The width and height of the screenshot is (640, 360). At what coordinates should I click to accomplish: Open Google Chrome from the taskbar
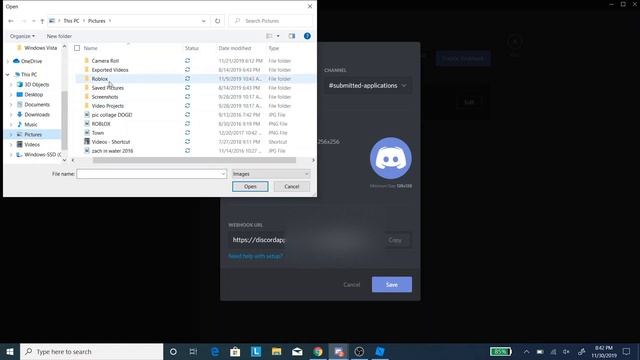318,351
